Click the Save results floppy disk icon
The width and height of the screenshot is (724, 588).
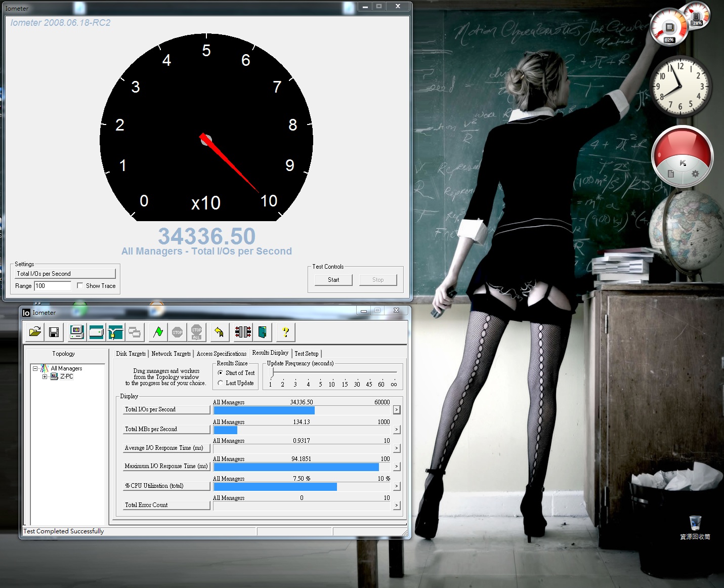(x=54, y=332)
